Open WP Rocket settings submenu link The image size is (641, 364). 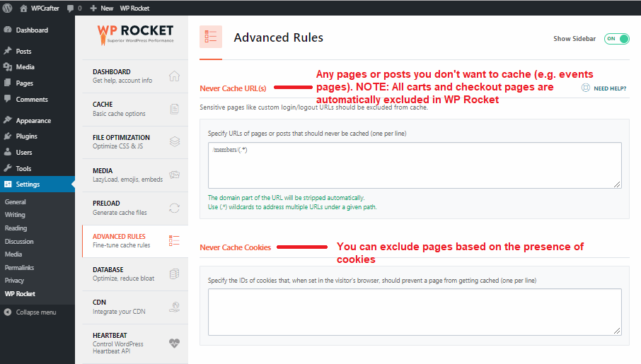pos(20,294)
